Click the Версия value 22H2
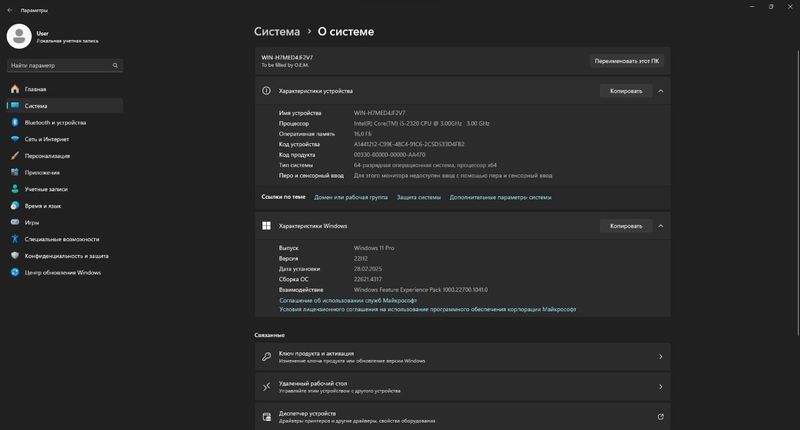Image resolution: width=800 pixels, height=430 pixels. pos(361,258)
